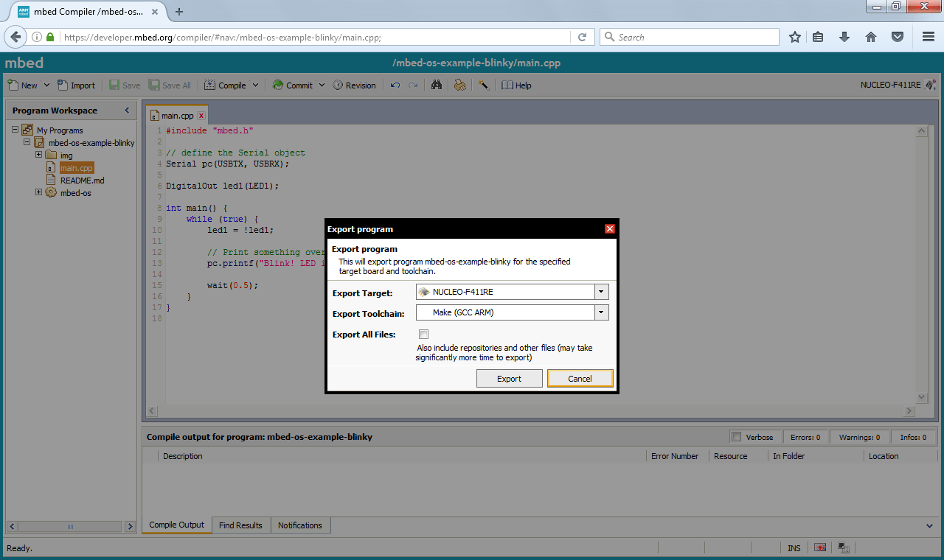Viewport: 944px width, 560px height.
Task: Select the wrench settings icon in the toolbar
Action: coord(484,85)
